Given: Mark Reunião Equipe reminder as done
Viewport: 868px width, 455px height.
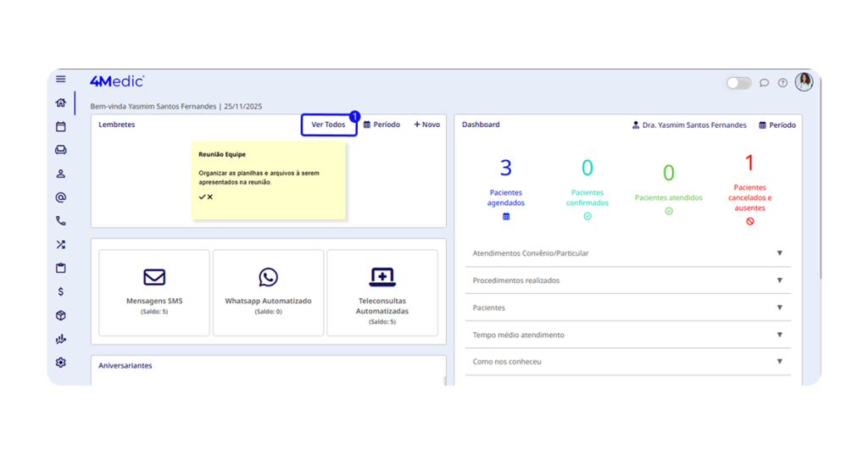Looking at the screenshot, I should (202, 197).
